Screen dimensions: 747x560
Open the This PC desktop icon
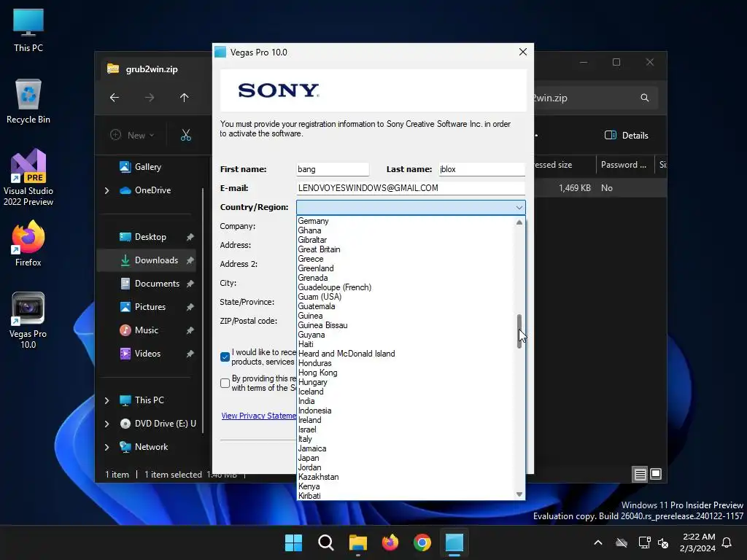pos(28,30)
